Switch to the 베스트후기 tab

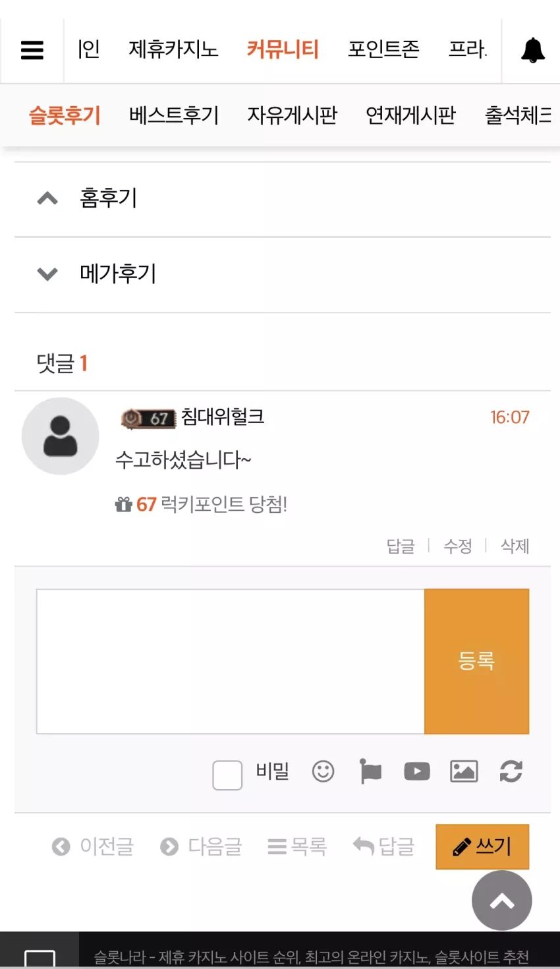[x=174, y=115]
